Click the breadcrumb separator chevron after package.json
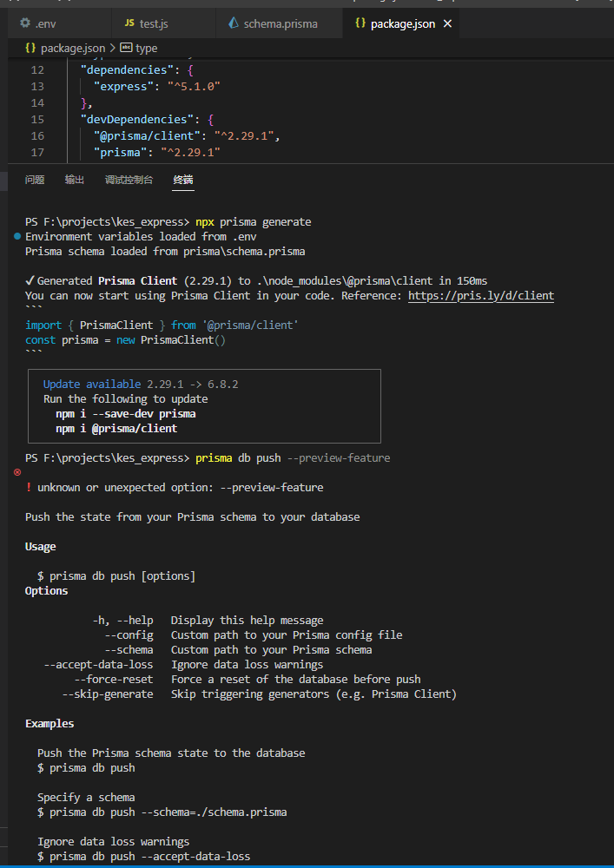The width and height of the screenshot is (614, 868). click(x=112, y=48)
